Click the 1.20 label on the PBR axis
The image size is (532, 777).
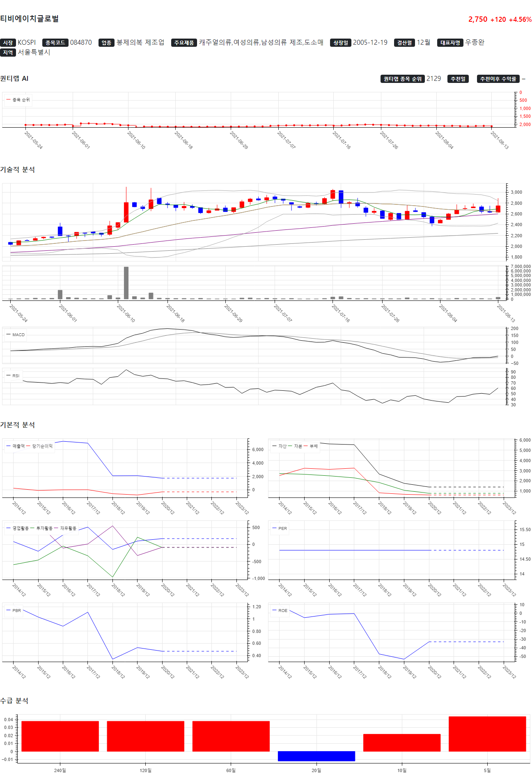click(x=257, y=607)
